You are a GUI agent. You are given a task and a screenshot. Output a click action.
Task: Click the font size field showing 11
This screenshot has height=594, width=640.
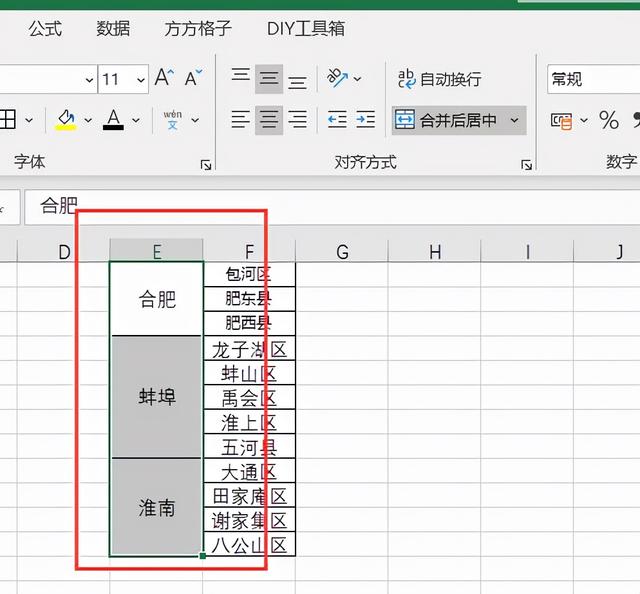[116, 79]
